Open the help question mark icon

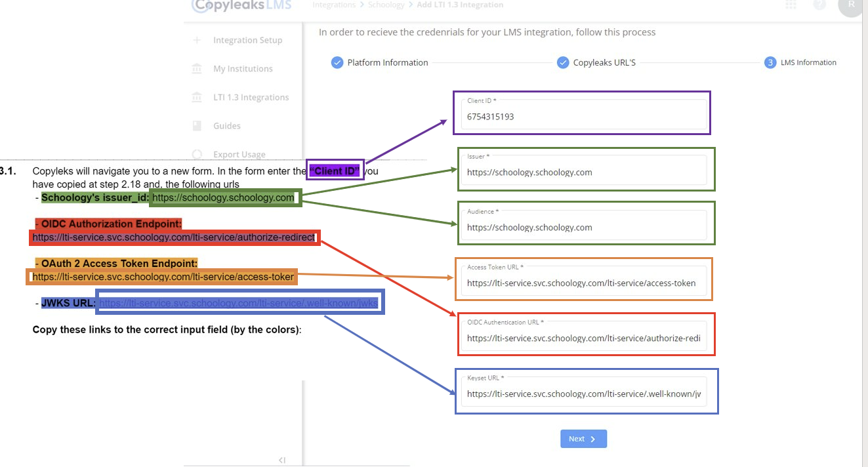coord(819,5)
